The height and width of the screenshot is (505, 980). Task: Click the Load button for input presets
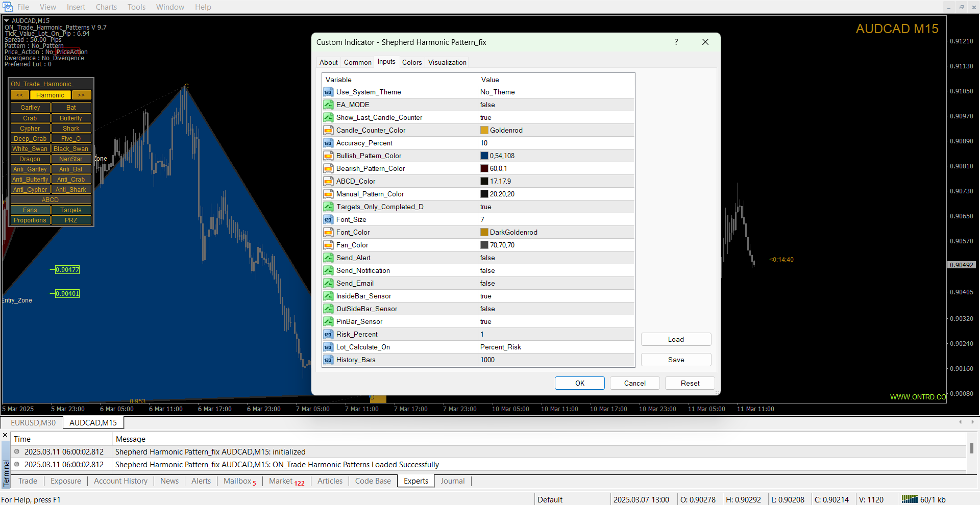coord(676,340)
